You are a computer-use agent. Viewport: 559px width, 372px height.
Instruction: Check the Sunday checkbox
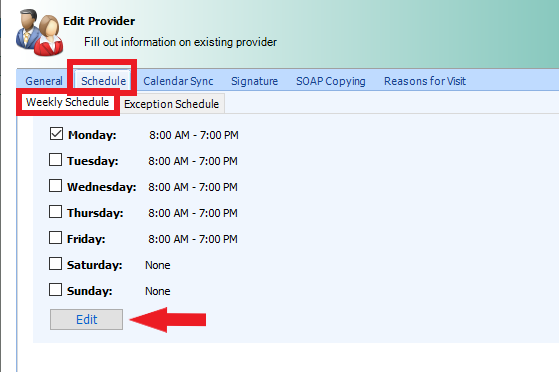(55, 290)
